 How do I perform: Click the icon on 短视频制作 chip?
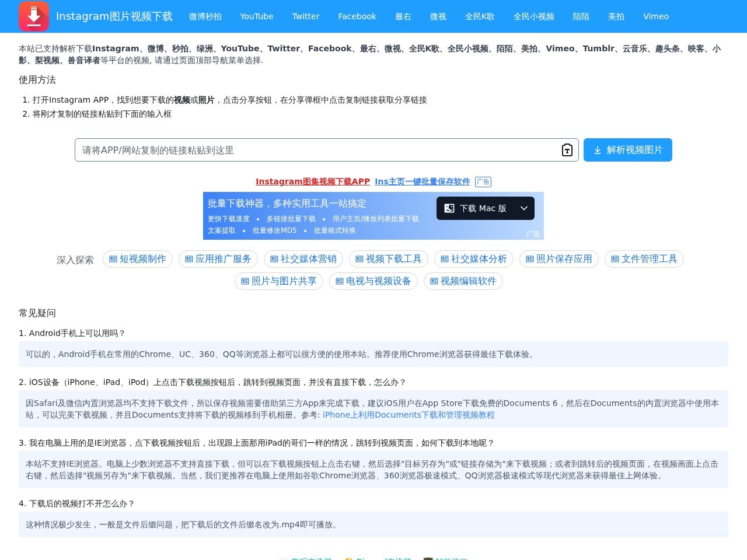113,259
